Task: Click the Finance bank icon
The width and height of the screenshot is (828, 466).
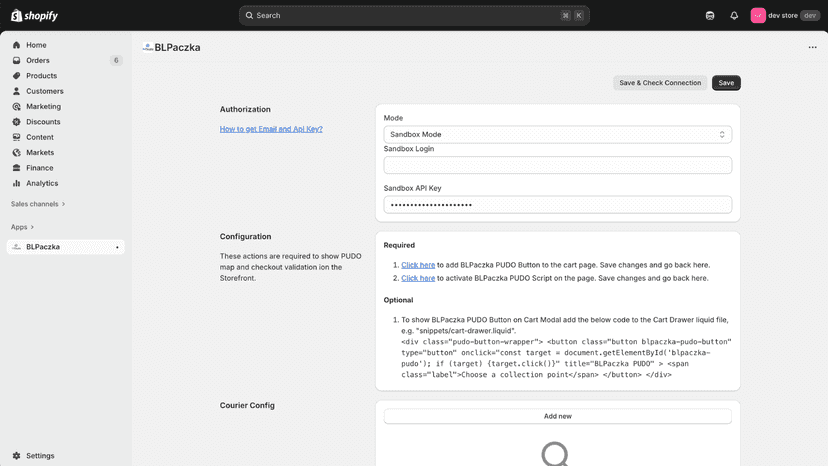Action: click(16, 167)
